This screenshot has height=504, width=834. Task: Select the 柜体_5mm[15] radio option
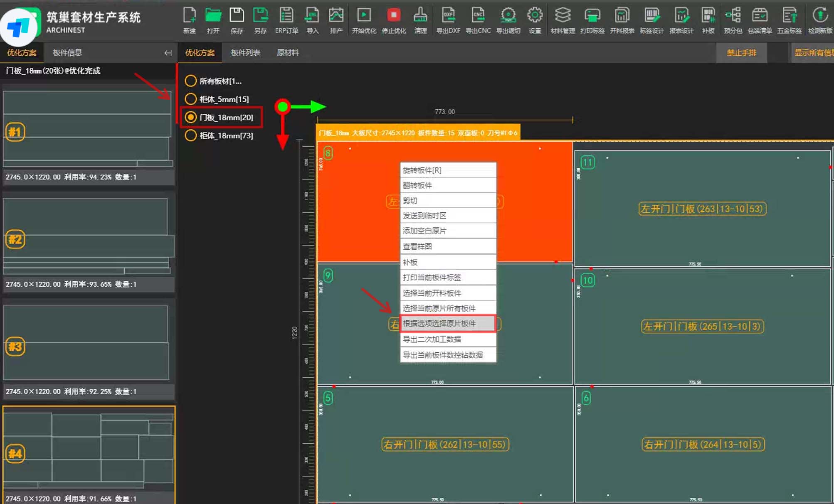[x=191, y=99]
